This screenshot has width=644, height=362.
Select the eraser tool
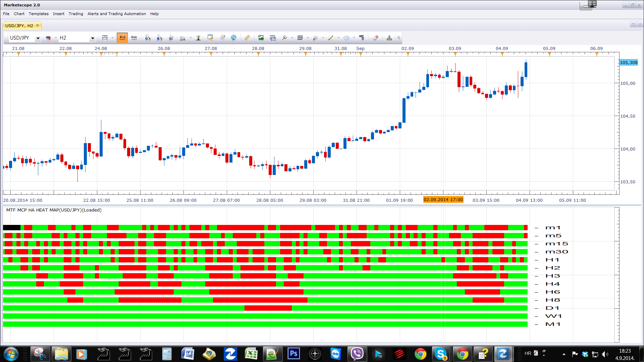[x=376, y=38]
